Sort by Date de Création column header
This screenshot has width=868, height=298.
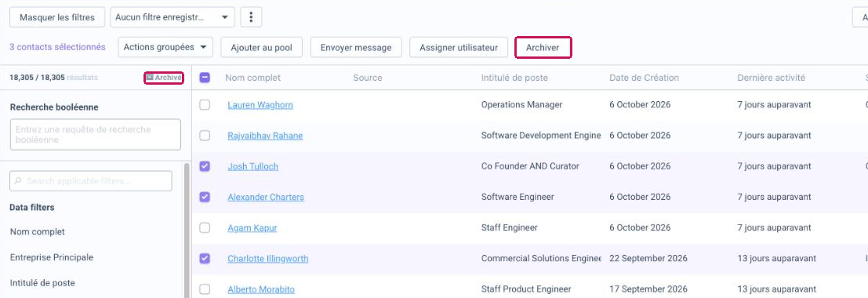coord(645,78)
